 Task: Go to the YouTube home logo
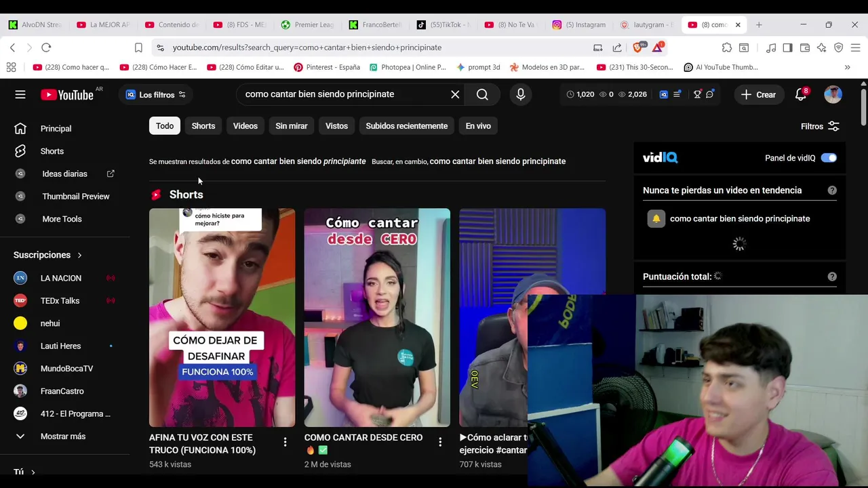tap(67, 95)
